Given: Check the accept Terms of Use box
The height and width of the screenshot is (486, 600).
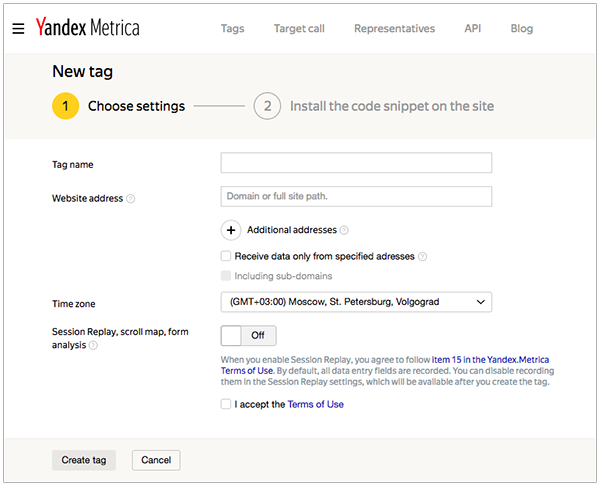Looking at the screenshot, I should (226, 404).
